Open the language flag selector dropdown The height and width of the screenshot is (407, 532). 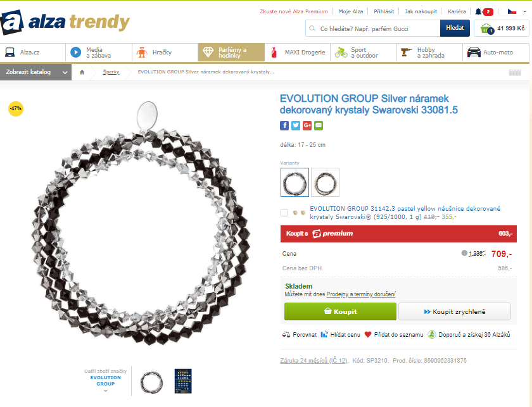click(517, 11)
